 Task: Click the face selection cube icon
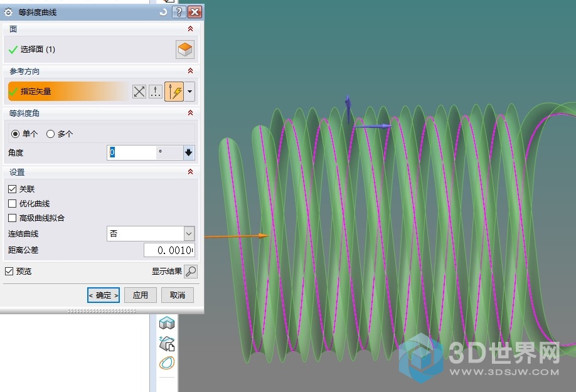[x=184, y=50]
